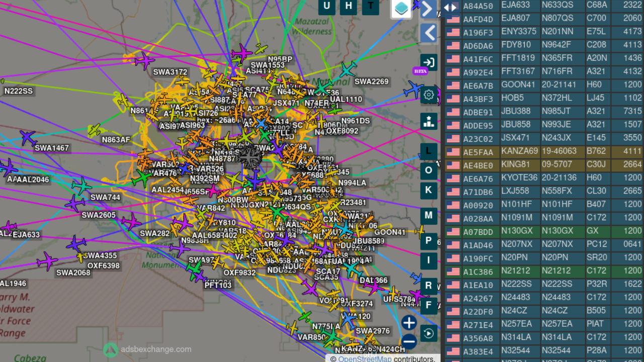Toggle the P map option button
Viewport: 644px width, 362px height.
(429, 241)
